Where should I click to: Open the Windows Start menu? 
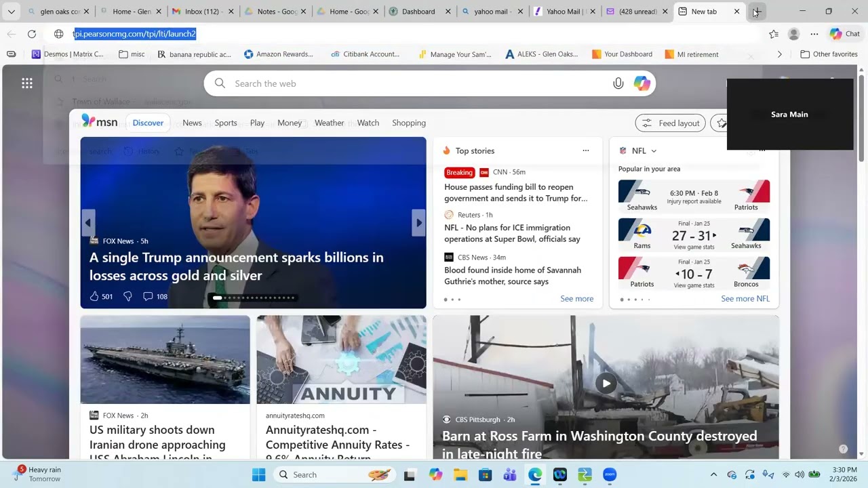[259, 475]
